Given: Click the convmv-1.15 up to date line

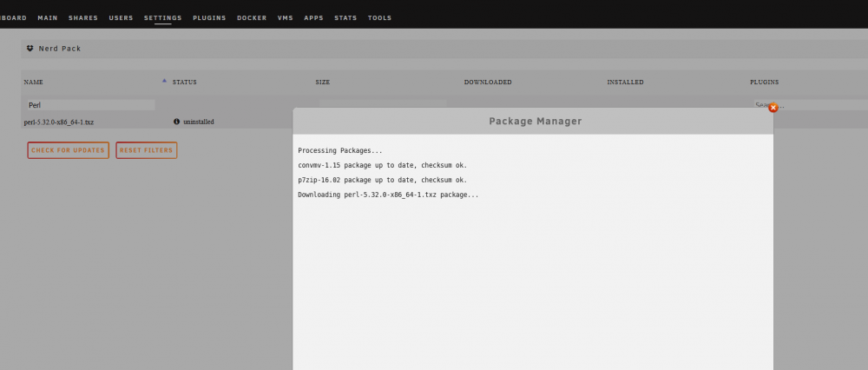Looking at the screenshot, I should 383,165.
